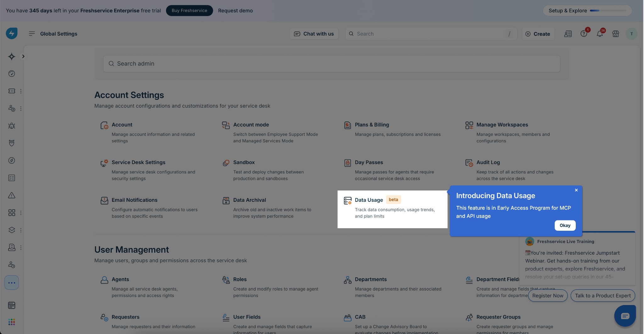The height and width of the screenshot is (334, 644).
Task: Close the Introducing Data Usage popup
Action: pos(576,190)
